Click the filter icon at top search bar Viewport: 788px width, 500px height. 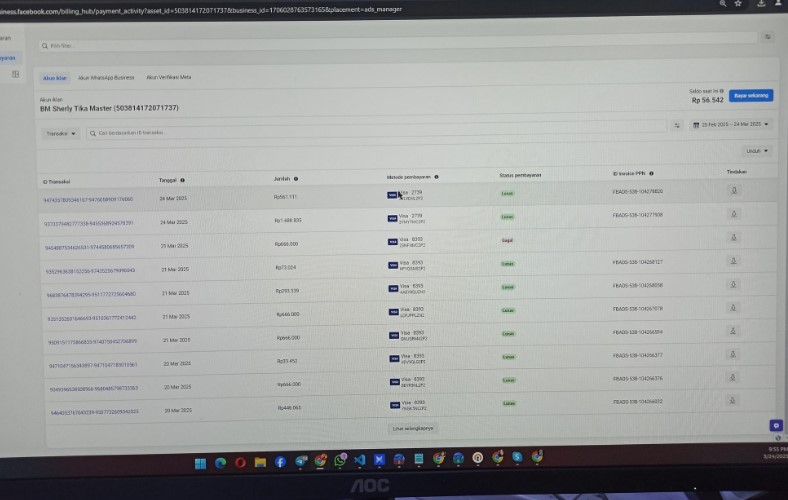(767, 36)
